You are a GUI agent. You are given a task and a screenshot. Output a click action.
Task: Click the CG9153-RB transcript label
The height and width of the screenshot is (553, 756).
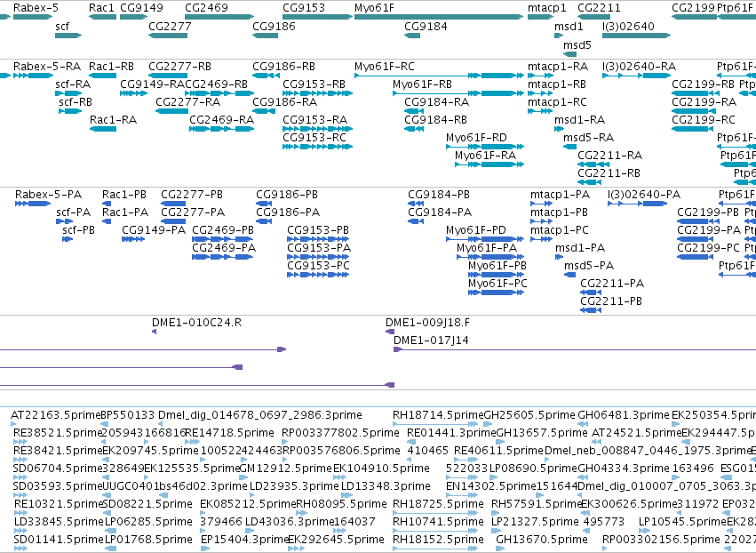pos(314,84)
